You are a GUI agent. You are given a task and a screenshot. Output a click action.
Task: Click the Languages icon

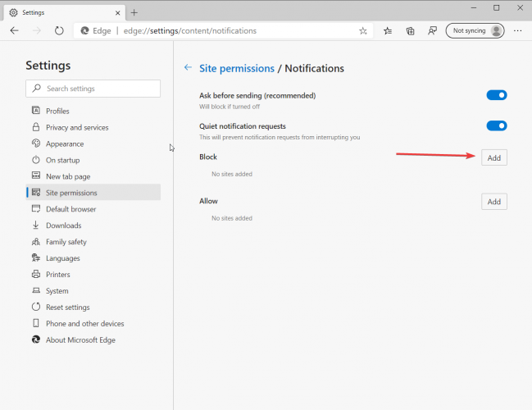click(35, 257)
